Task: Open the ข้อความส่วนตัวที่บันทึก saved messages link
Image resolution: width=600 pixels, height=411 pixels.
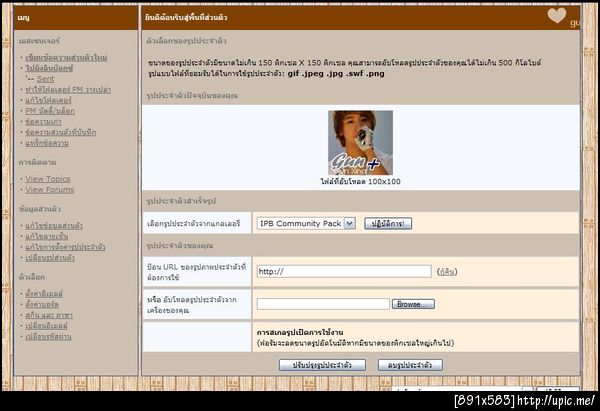Action: pyautogui.click(x=61, y=132)
